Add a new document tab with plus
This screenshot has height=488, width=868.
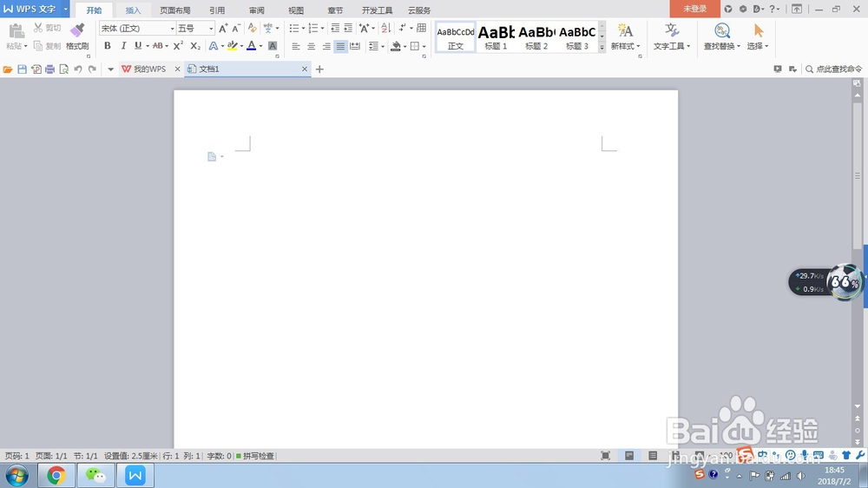point(319,69)
